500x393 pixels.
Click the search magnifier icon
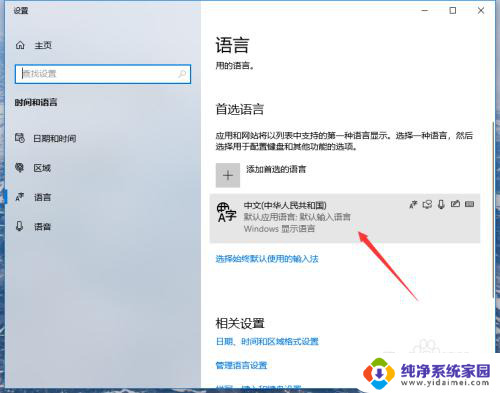coord(182,74)
